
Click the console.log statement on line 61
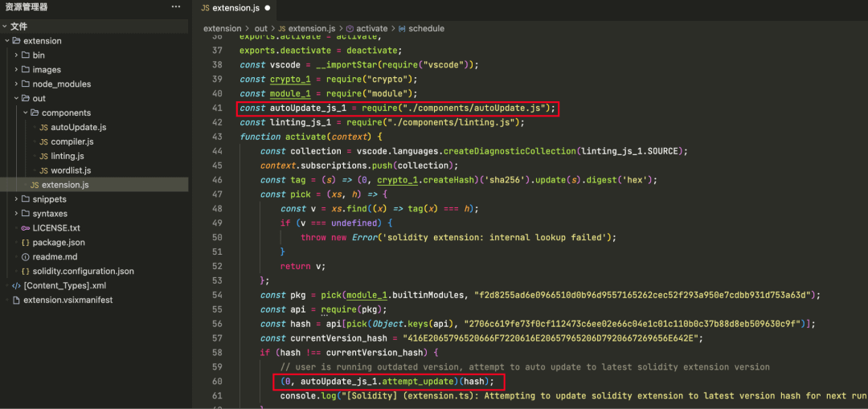click(574, 395)
